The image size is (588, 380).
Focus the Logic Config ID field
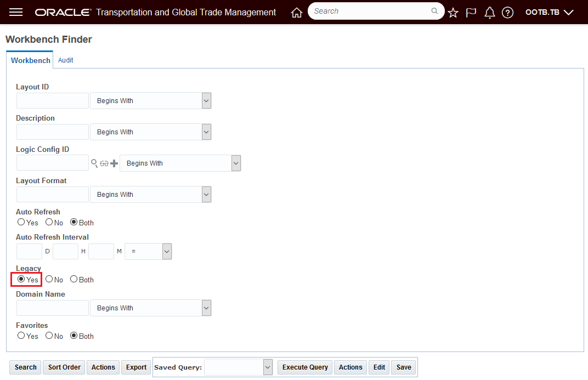click(x=53, y=163)
